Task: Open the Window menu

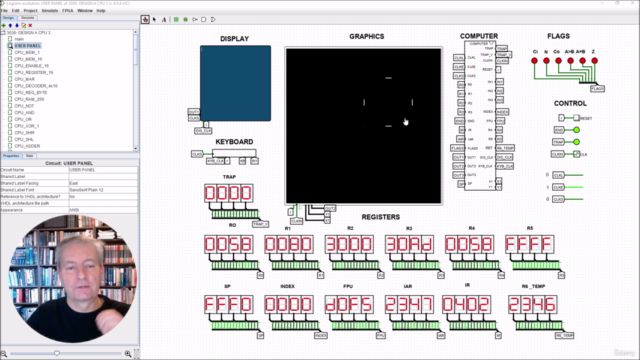Action: coord(85,11)
